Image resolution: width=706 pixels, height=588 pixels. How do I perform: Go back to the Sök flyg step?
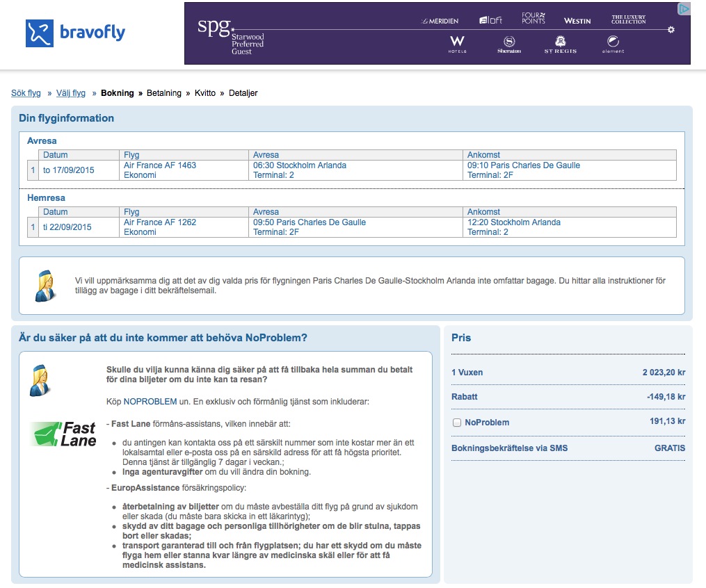pyautogui.click(x=26, y=93)
